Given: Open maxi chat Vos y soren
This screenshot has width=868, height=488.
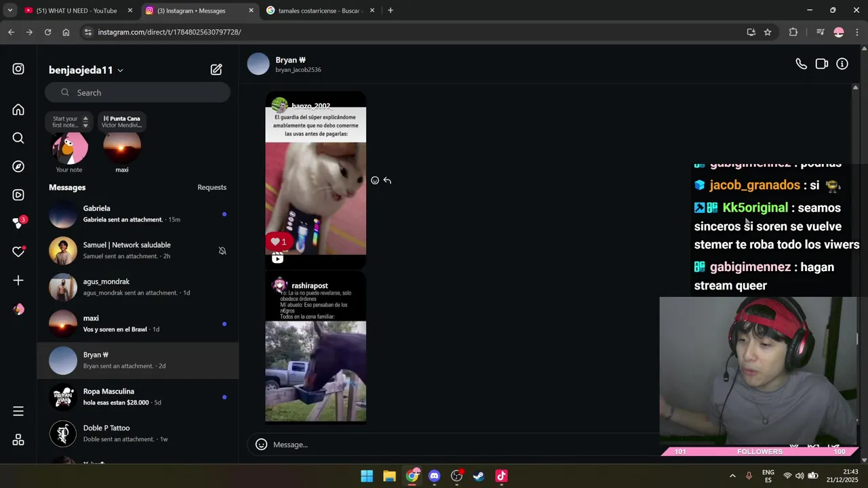Looking at the screenshot, I should [x=138, y=324].
